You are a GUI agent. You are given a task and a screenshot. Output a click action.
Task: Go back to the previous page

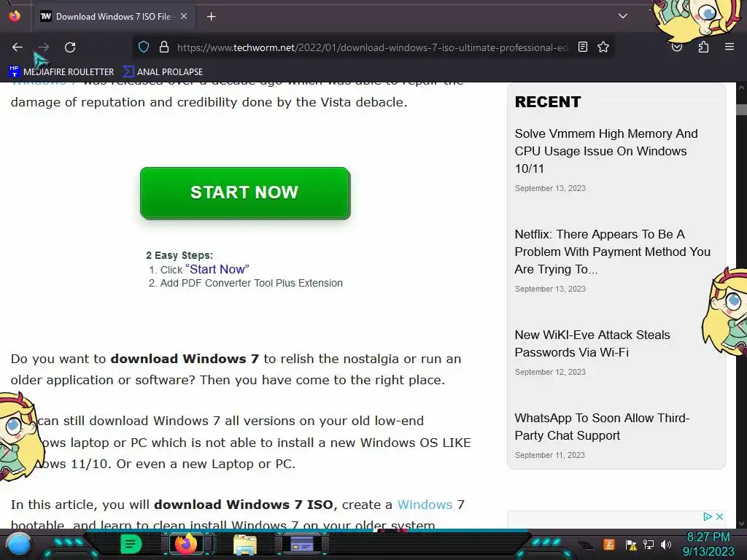coord(18,47)
